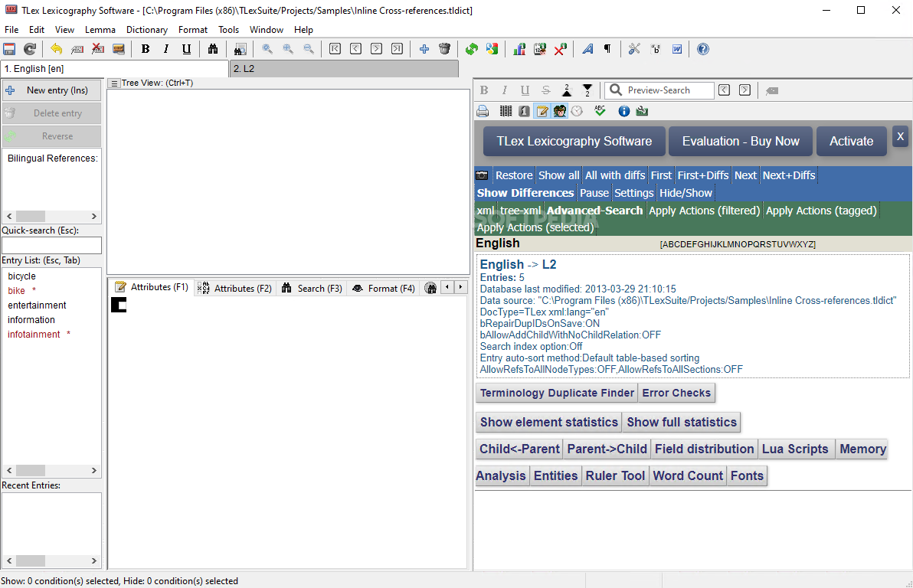The height and width of the screenshot is (588, 913).
Task: Click in the Quick-search input box
Action: point(52,245)
